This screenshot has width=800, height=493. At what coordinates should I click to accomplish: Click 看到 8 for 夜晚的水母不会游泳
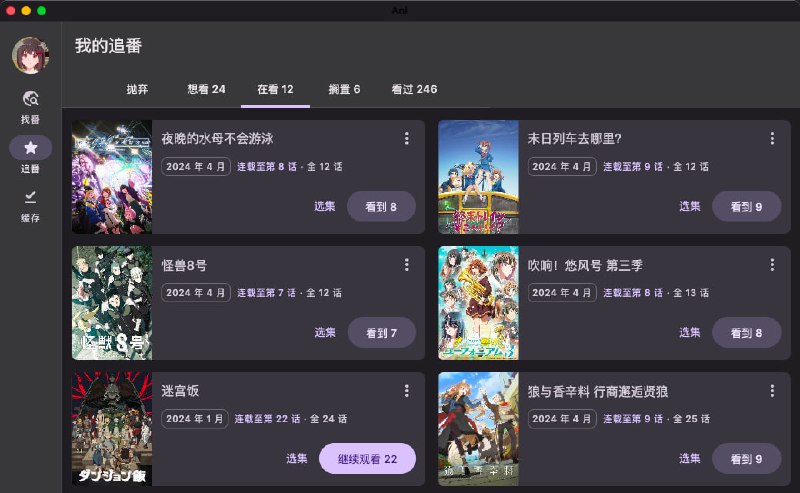click(381, 207)
